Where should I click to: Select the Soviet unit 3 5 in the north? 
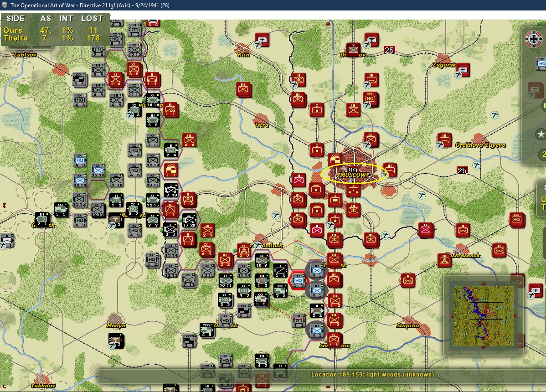tap(134, 70)
